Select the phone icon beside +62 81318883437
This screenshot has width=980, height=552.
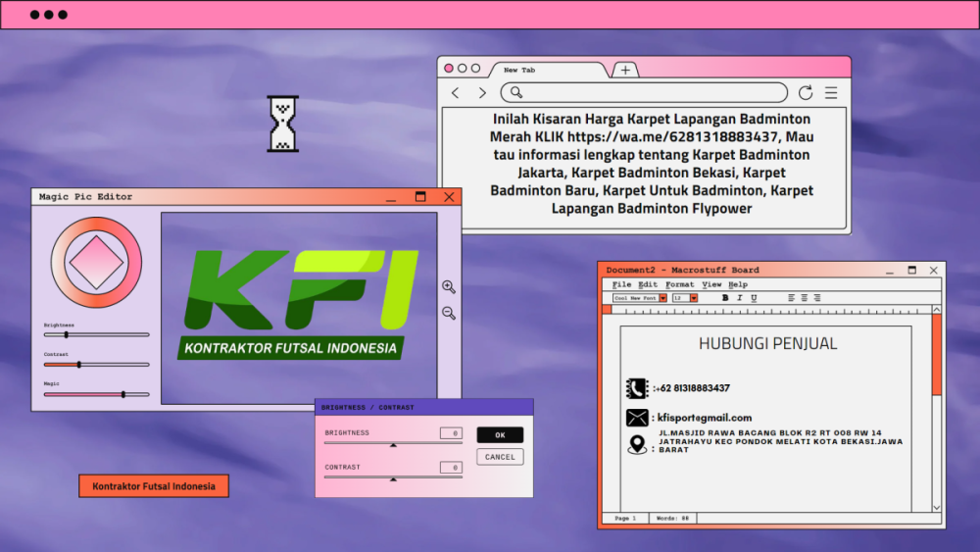click(637, 388)
